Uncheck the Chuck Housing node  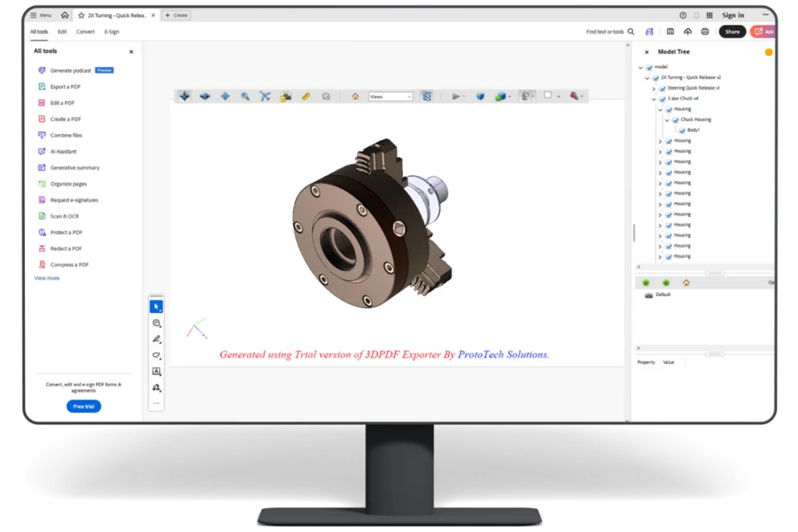pyautogui.click(x=675, y=119)
